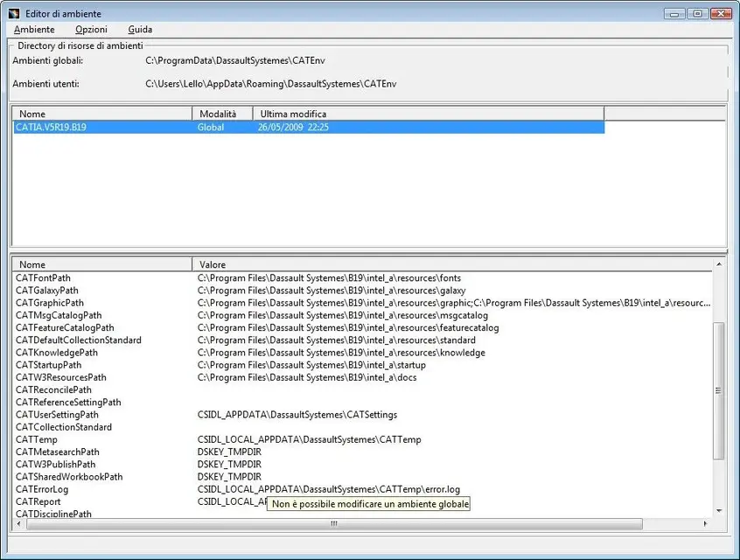Viewport: 740px width, 560px height.
Task: Sort environments by Modalità column header
Action: tap(222, 114)
